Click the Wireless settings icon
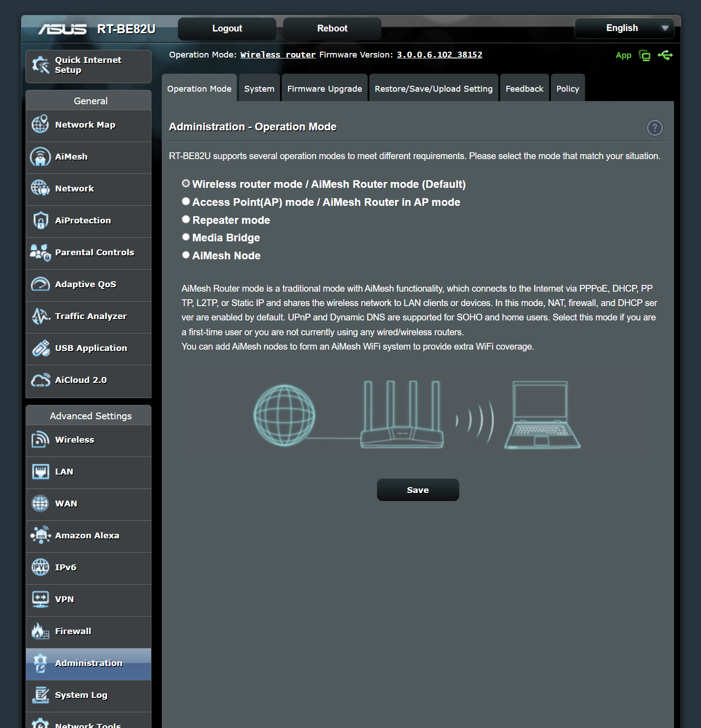The height and width of the screenshot is (728, 701). click(40, 439)
